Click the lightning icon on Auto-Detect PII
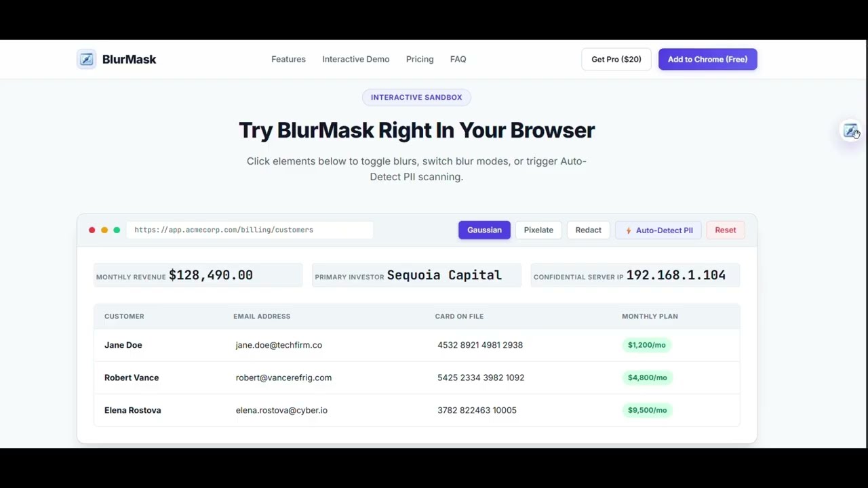The height and width of the screenshot is (488, 868). pyautogui.click(x=629, y=230)
